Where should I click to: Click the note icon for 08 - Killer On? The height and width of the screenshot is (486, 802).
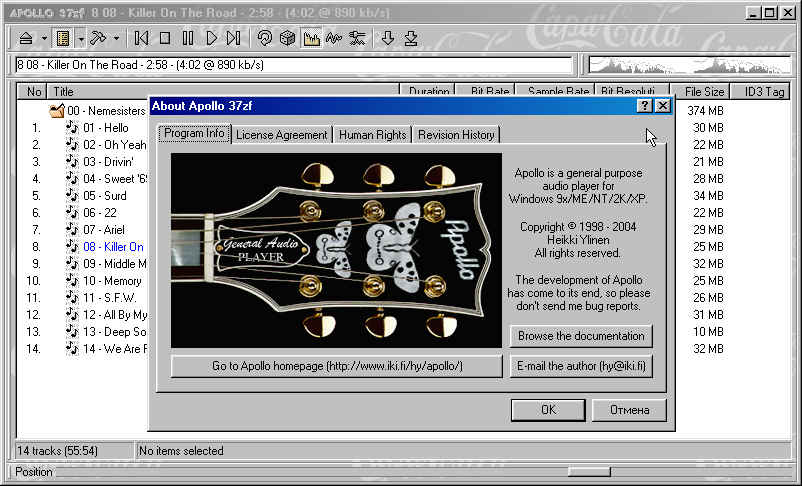click(72, 247)
